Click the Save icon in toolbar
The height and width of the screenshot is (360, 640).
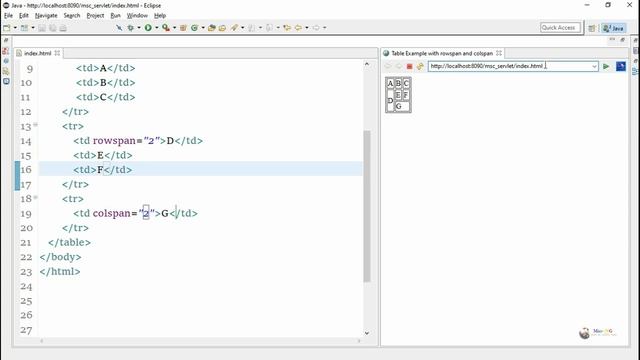tap(42, 28)
